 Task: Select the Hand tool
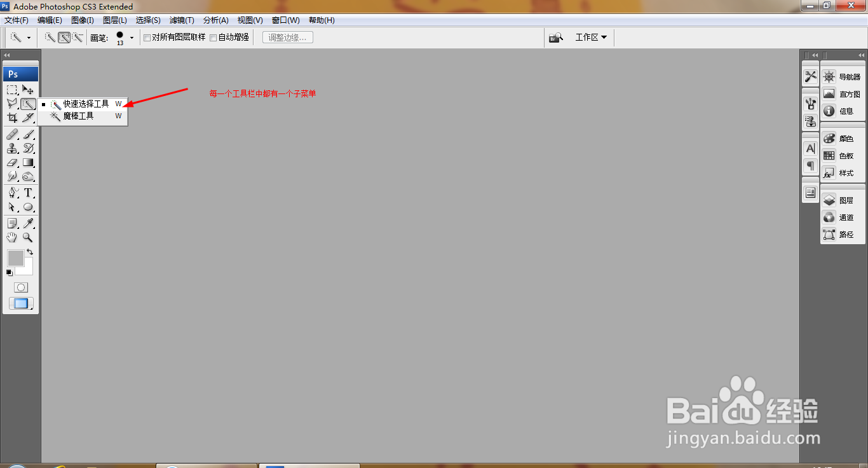[12, 238]
